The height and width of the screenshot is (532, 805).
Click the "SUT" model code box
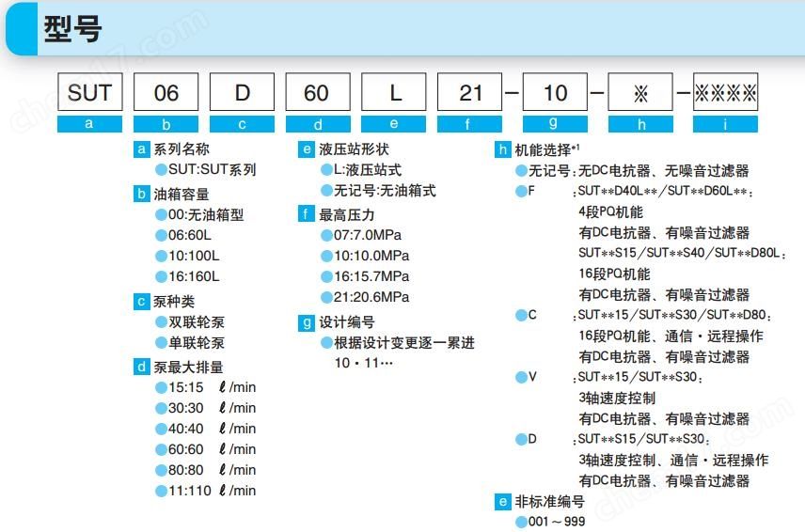click(90, 92)
